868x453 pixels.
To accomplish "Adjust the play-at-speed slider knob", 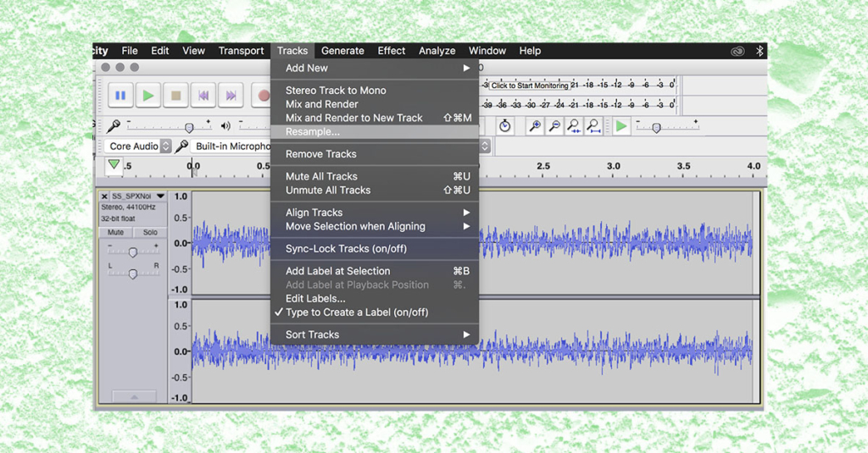I will pos(656,129).
